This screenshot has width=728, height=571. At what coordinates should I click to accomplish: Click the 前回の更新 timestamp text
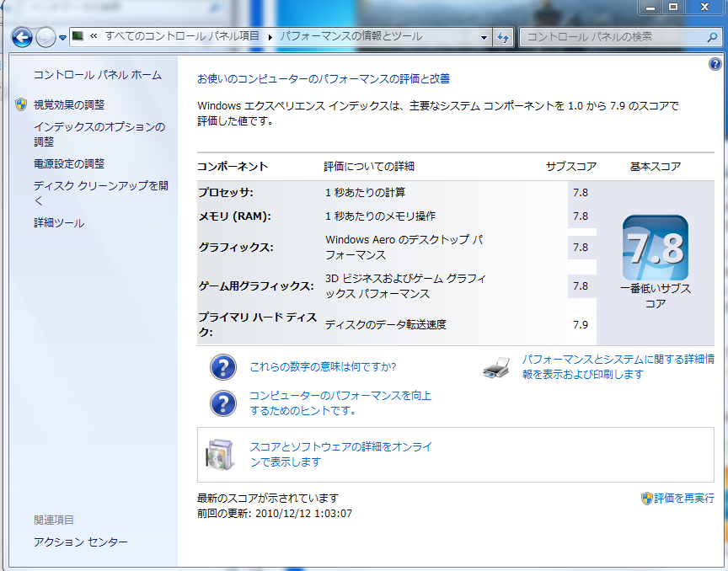point(275,514)
